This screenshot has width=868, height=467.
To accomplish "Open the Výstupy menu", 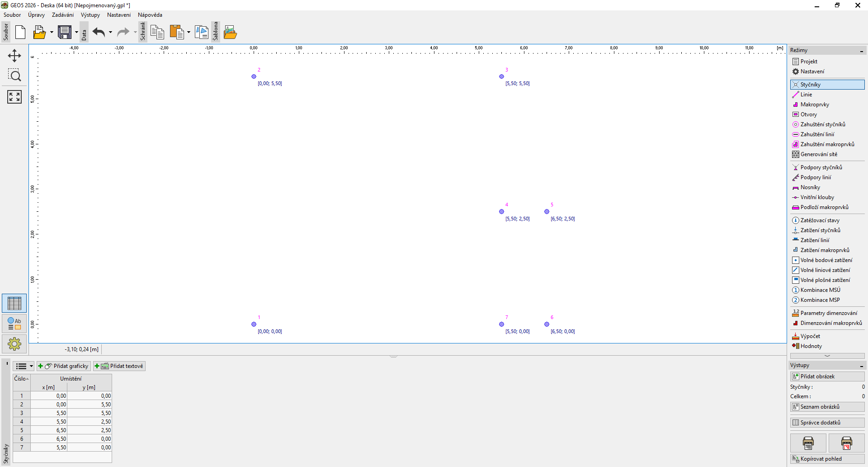I will tap(90, 15).
